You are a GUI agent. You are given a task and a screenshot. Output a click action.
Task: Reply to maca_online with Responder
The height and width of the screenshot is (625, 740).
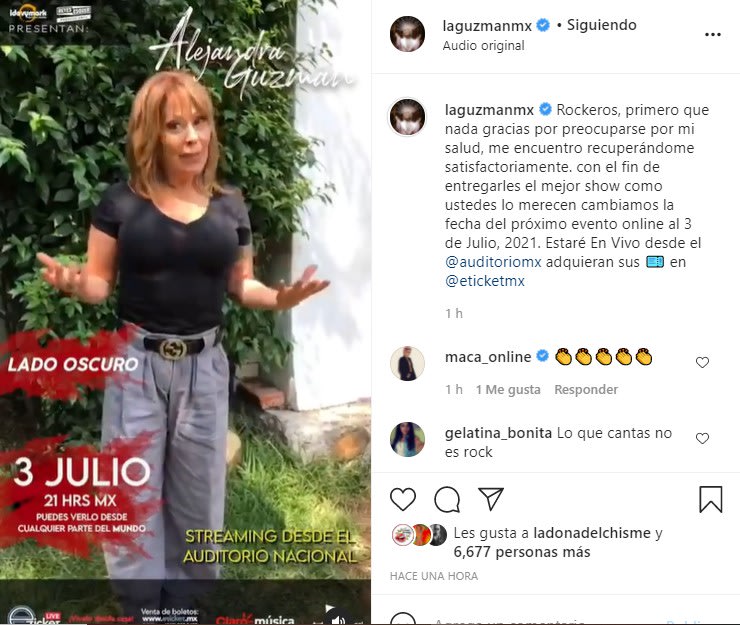[x=586, y=389]
